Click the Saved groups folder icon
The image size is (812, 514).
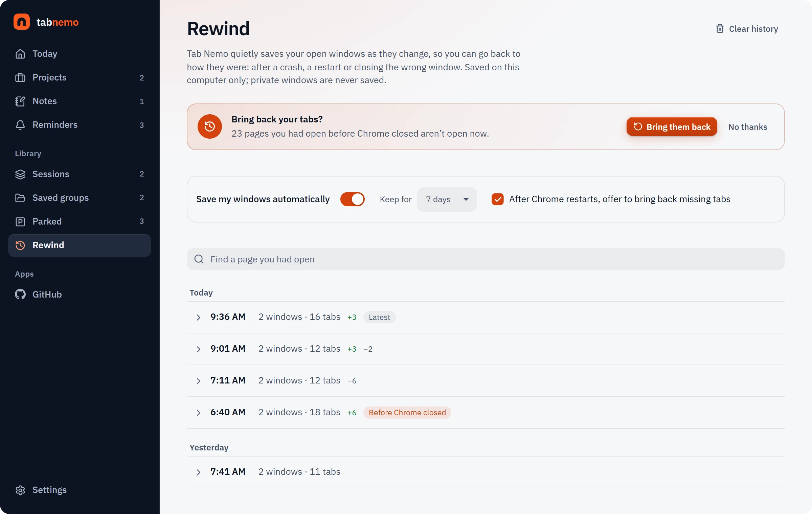click(x=20, y=198)
